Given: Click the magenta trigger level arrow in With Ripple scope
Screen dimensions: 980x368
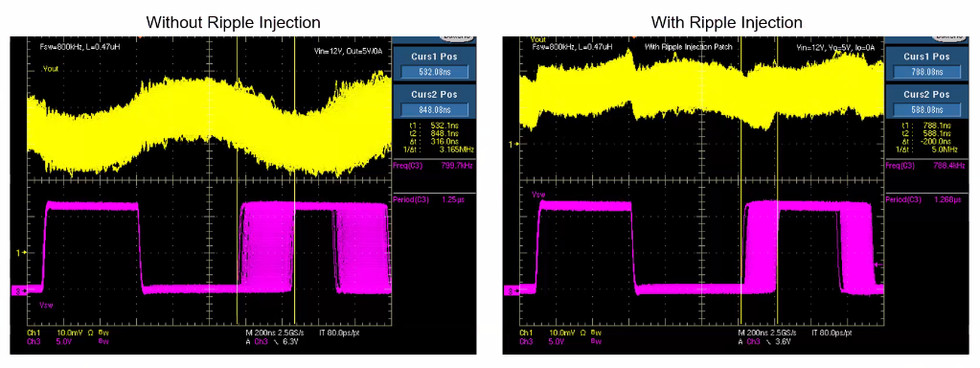Looking at the screenshot, I should [878, 264].
